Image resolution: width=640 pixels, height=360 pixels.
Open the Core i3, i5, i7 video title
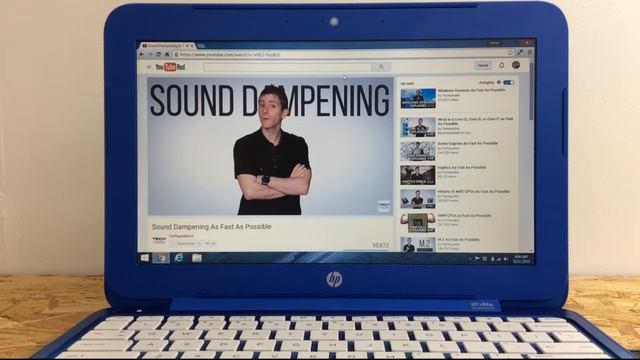click(475, 121)
